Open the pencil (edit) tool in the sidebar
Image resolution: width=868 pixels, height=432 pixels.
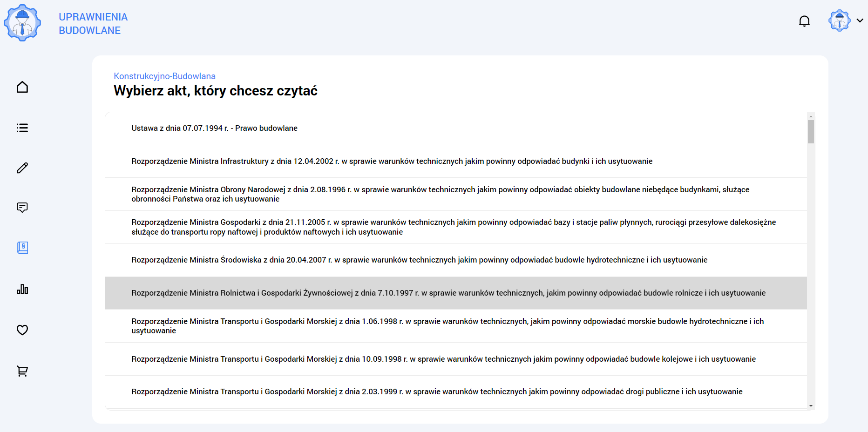pyautogui.click(x=22, y=168)
